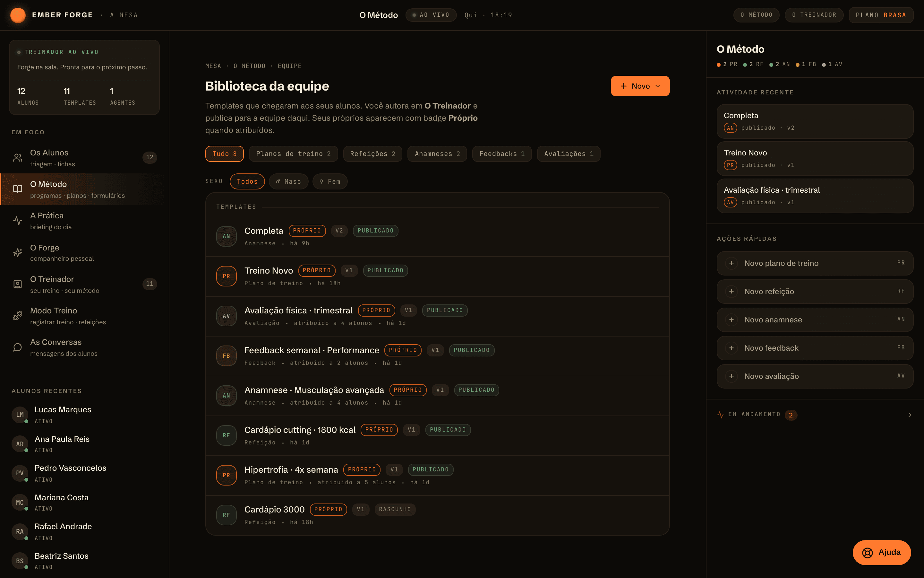Open Modo Treino dumbbell icon

click(18, 316)
